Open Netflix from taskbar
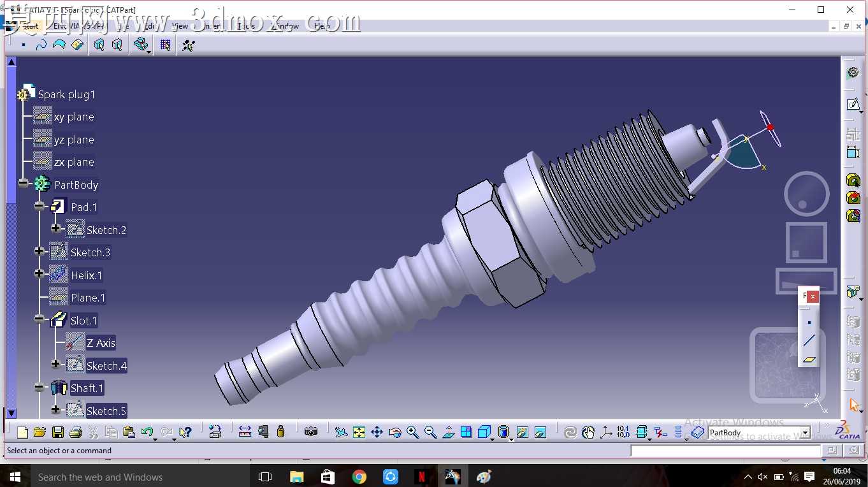The height and width of the screenshot is (487, 868). point(421,477)
